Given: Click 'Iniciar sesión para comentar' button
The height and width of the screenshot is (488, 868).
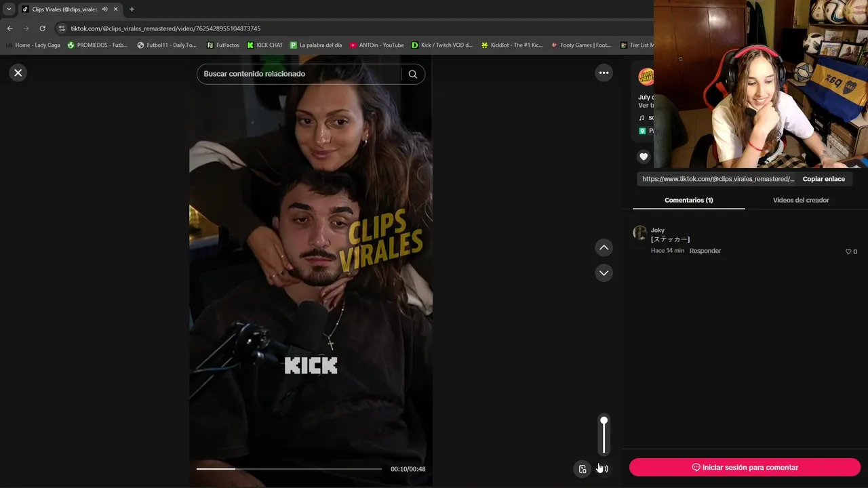Looking at the screenshot, I should (x=745, y=467).
